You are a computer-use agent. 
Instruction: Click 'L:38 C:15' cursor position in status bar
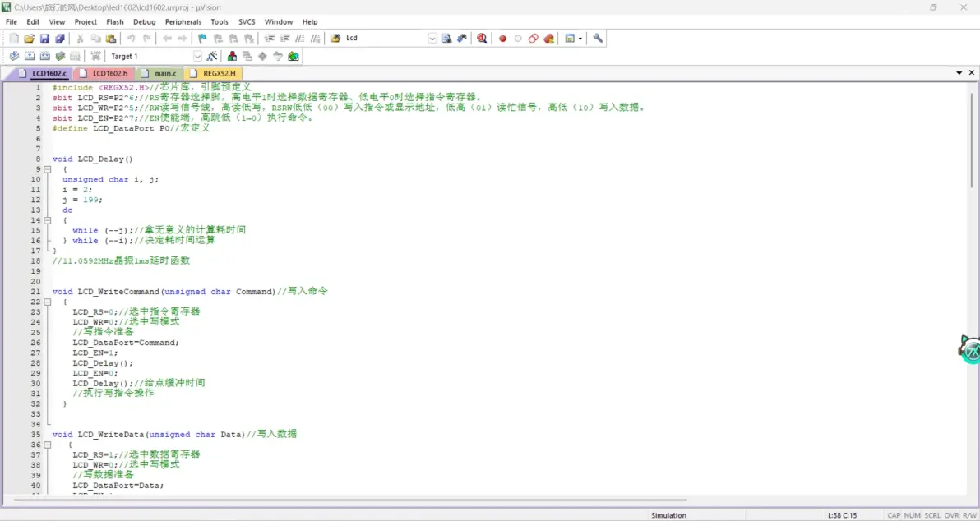(844, 515)
